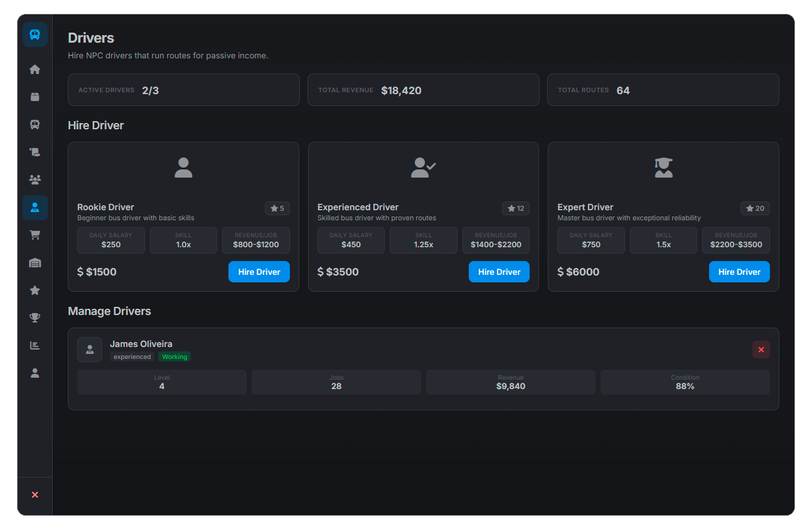Open the star sidebar icon
The height and width of the screenshot is (529, 812).
click(x=35, y=291)
